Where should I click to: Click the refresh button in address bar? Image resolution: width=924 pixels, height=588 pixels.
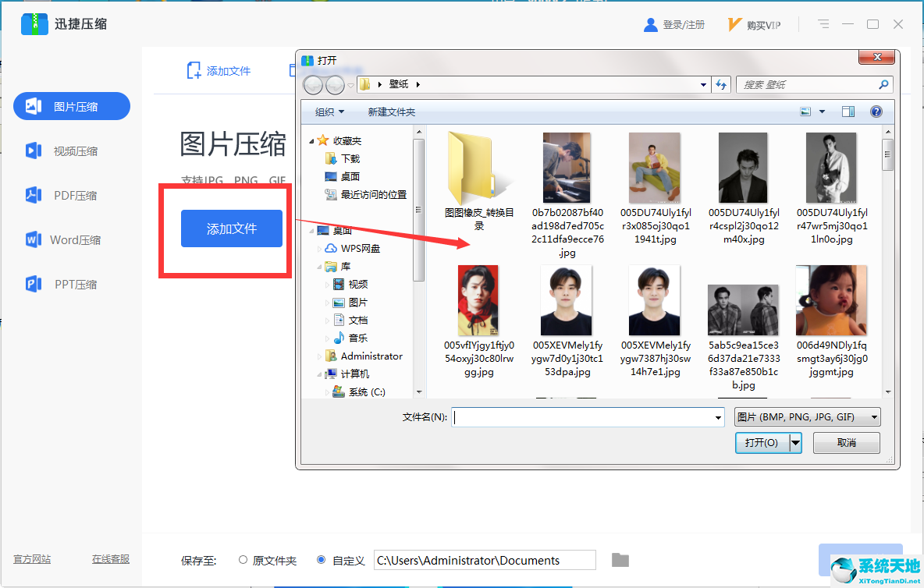(x=721, y=85)
